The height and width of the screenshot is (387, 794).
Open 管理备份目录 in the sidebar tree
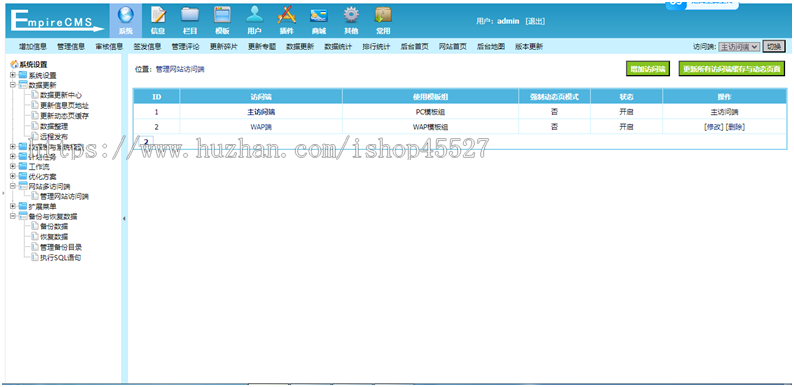[x=61, y=247]
